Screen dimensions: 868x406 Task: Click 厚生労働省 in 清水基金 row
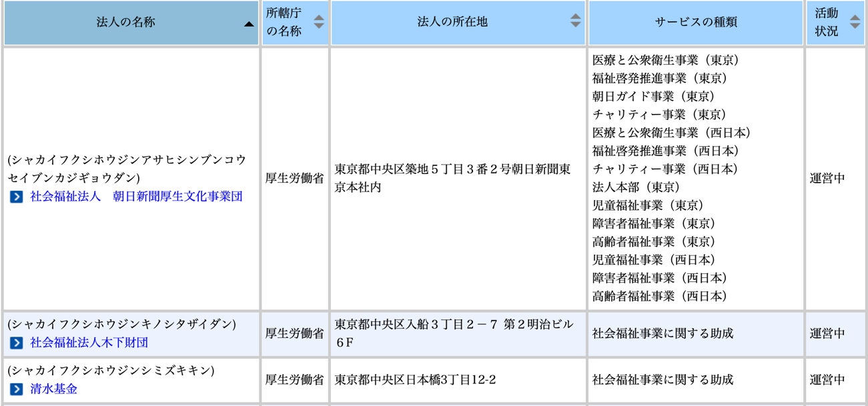pos(295,380)
